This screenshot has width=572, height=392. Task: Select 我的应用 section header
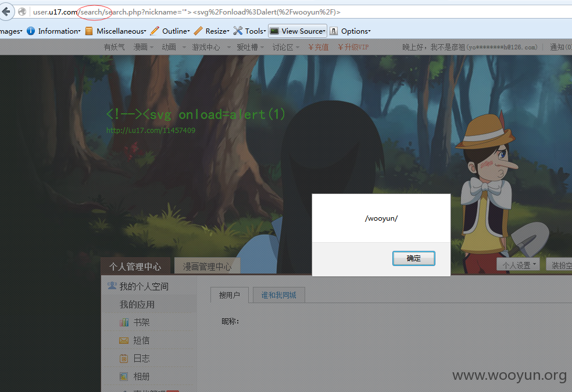point(137,304)
